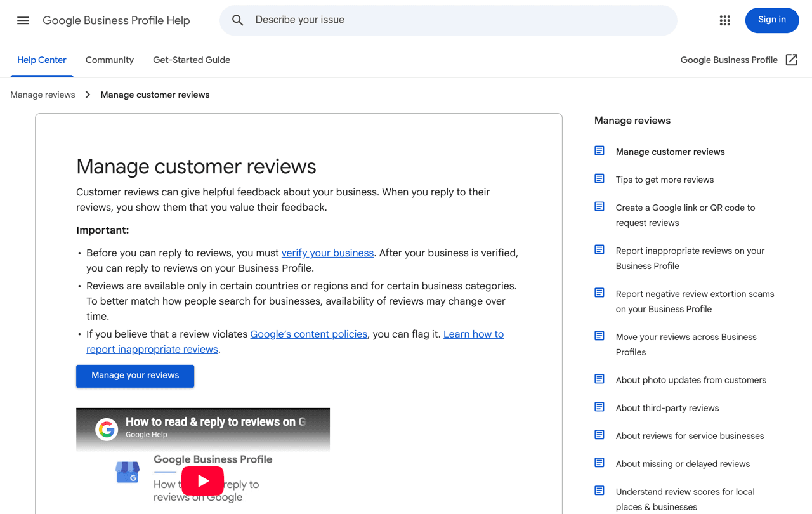
Task: Click article icon beside About third-party reviews
Action: pos(599,407)
